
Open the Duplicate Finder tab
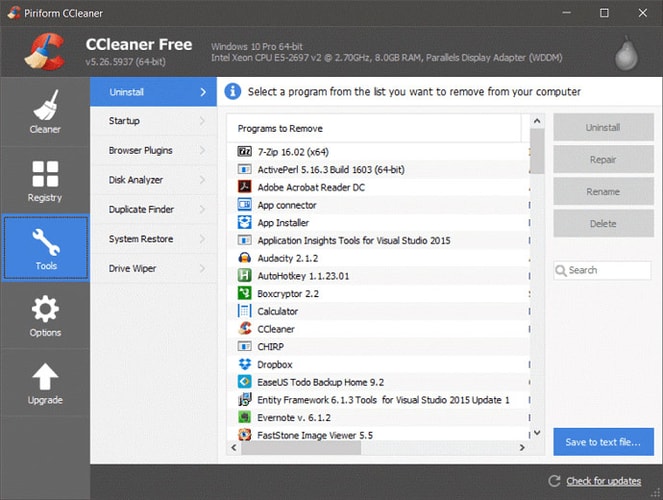pyautogui.click(x=141, y=210)
